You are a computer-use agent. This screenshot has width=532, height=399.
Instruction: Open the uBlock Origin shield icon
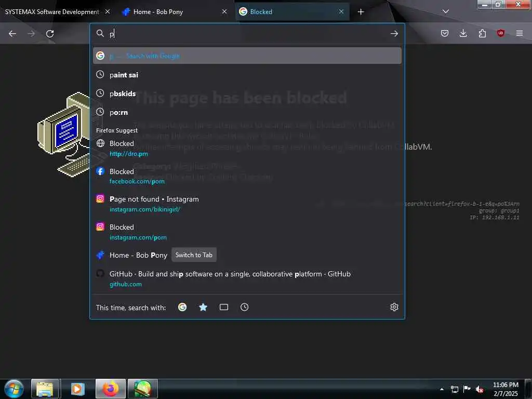click(500, 33)
